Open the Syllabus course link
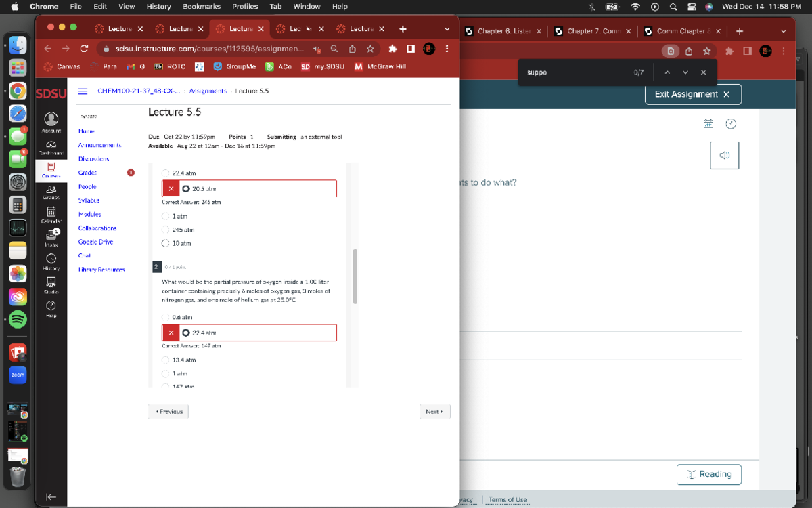The height and width of the screenshot is (508, 812). pyautogui.click(x=89, y=200)
